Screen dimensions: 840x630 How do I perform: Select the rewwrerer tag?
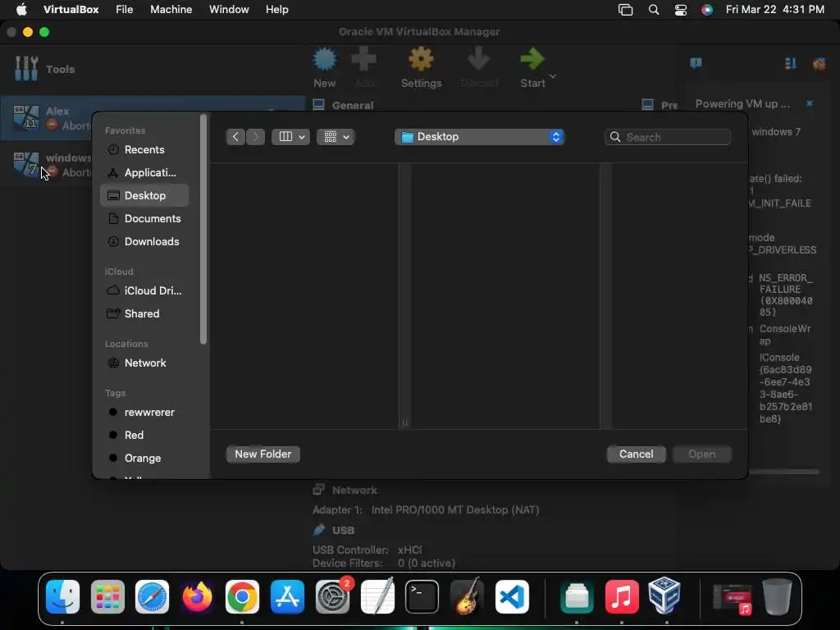[144, 412]
